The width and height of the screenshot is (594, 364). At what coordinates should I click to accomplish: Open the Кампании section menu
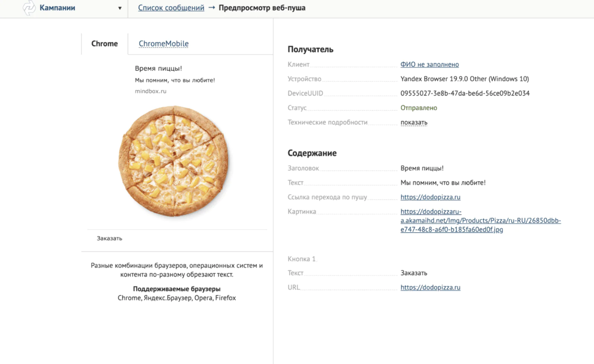pos(57,8)
